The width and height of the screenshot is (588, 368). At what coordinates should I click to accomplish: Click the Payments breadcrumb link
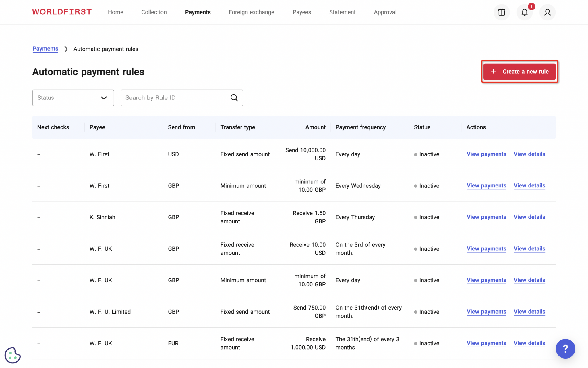pyautogui.click(x=45, y=49)
